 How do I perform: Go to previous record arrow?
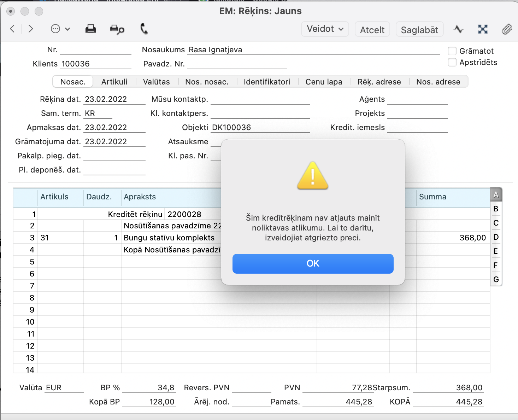(12, 29)
